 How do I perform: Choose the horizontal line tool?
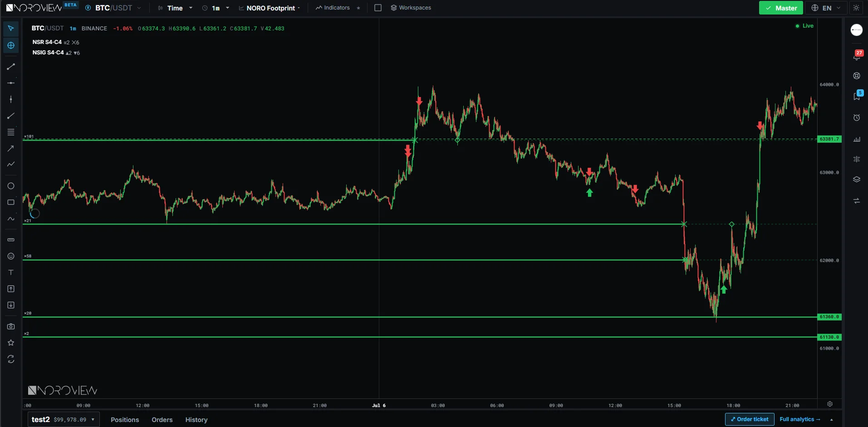(11, 83)
